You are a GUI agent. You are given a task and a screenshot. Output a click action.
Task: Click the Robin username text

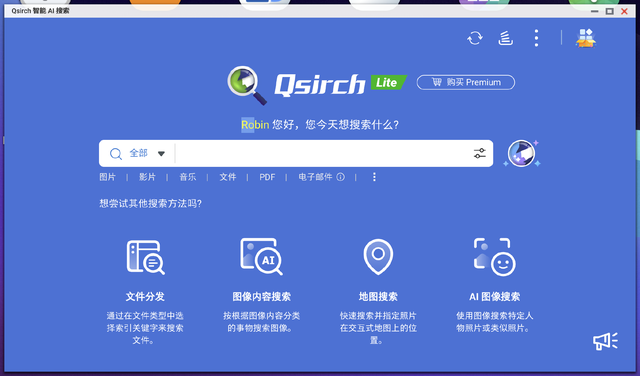pos(255,125)
